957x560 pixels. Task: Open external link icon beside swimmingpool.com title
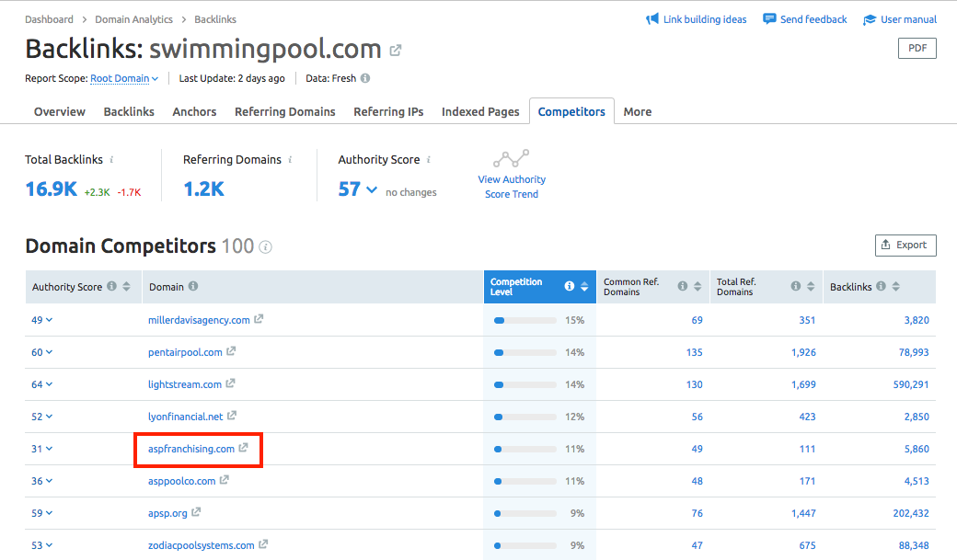[x=396, y=51]
